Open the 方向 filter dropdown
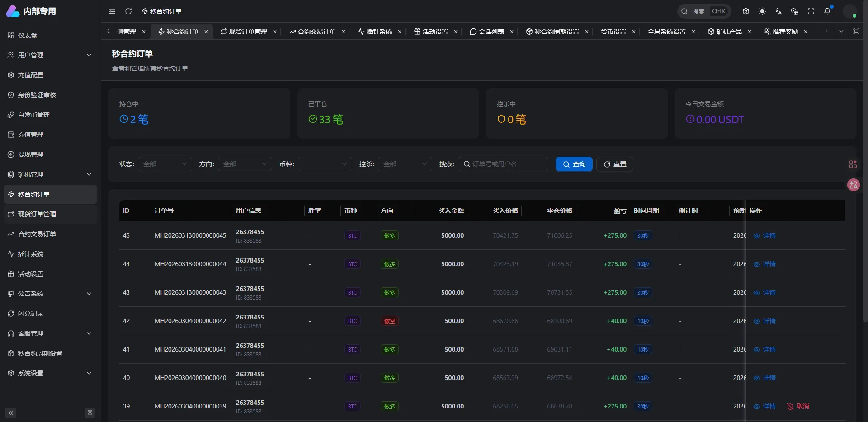 [245, 164]
